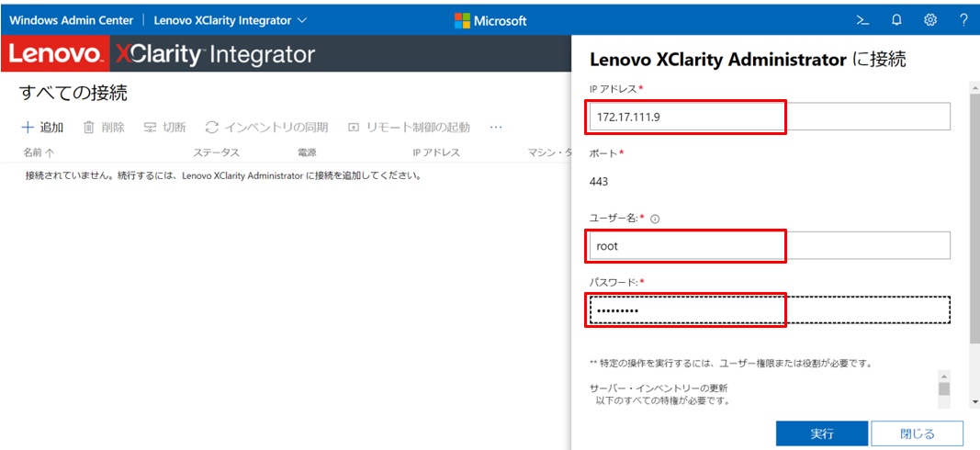This screenshot has width=980, height=450.
Task: Open the settings gear in header
Action: 930,20
